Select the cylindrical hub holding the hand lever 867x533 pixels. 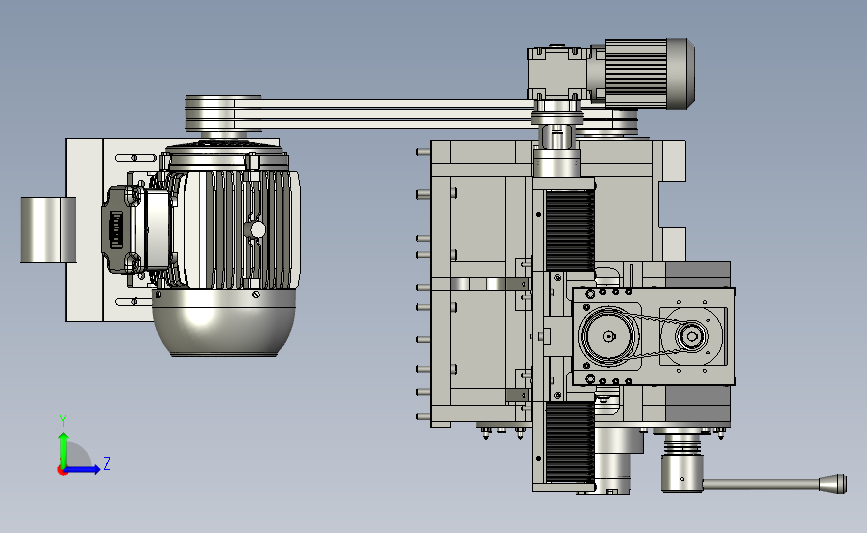682,473
